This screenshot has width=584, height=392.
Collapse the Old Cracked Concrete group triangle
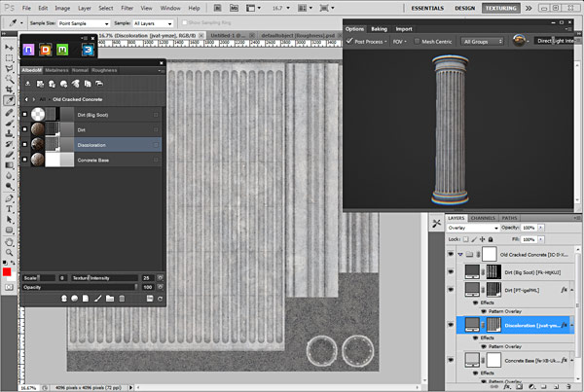click(x=460, y=255)
